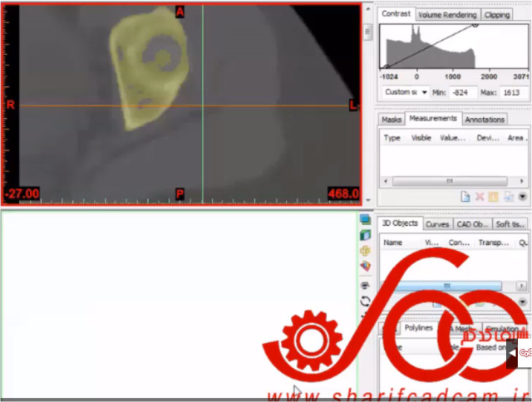Click the export measurement icon beside info icon

click(508, 197)
